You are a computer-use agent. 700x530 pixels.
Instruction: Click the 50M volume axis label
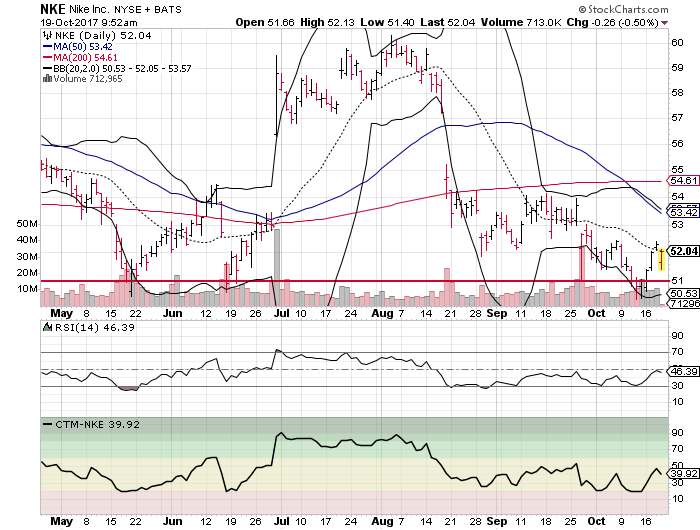tap(27, 224)
